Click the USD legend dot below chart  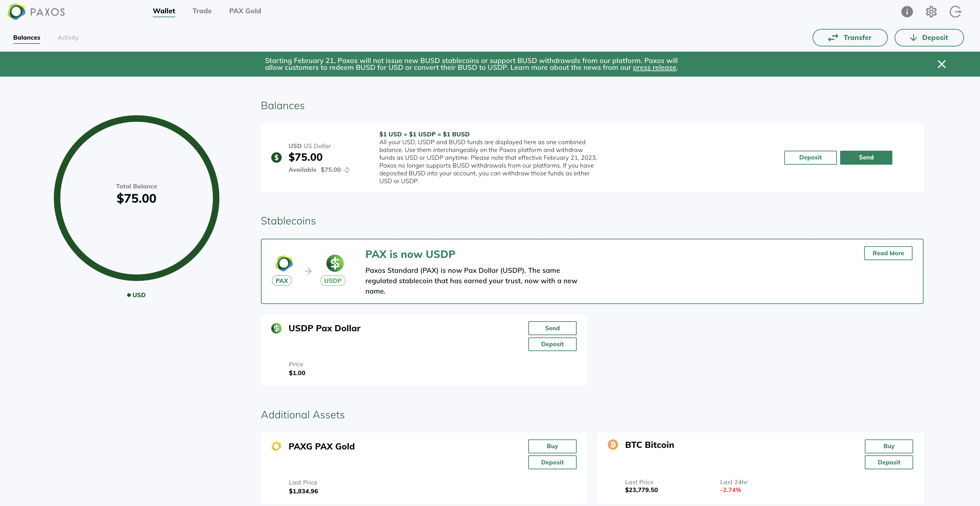point(129,295)
